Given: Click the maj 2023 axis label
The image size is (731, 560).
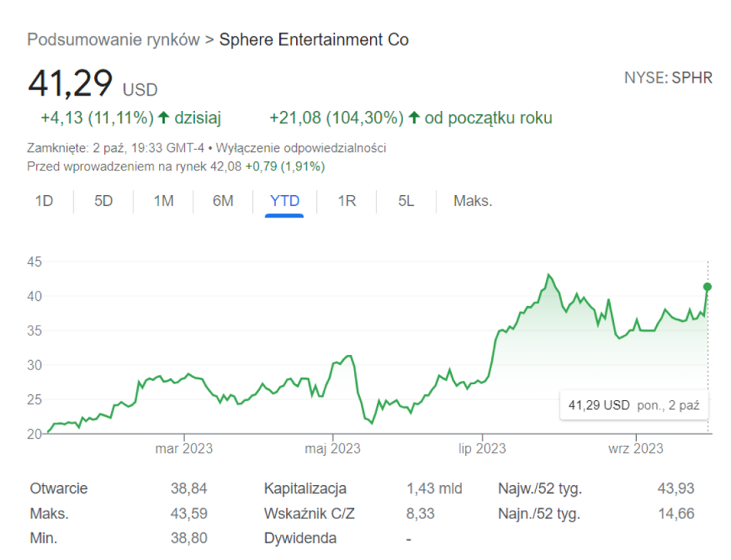Looking at the screenshot, I should point(332,449).
